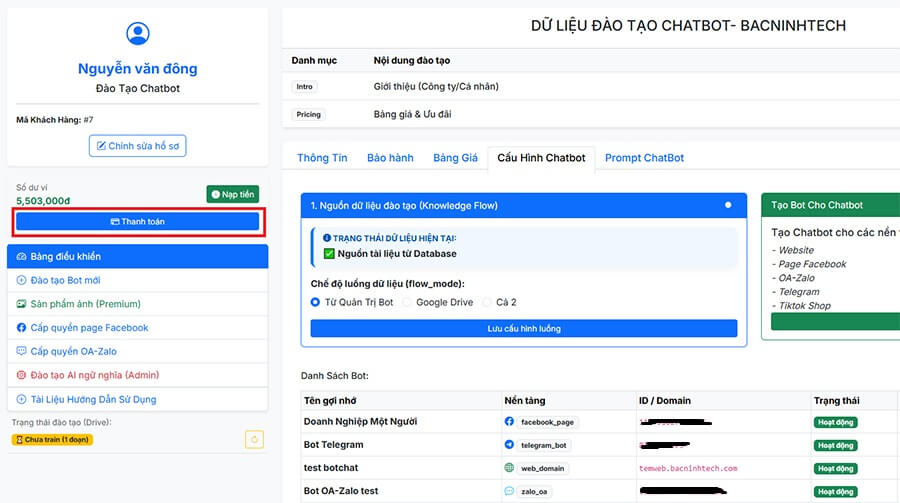Click ID / Domain column header
Screen dimensions: 900x503
pos(665,401)
